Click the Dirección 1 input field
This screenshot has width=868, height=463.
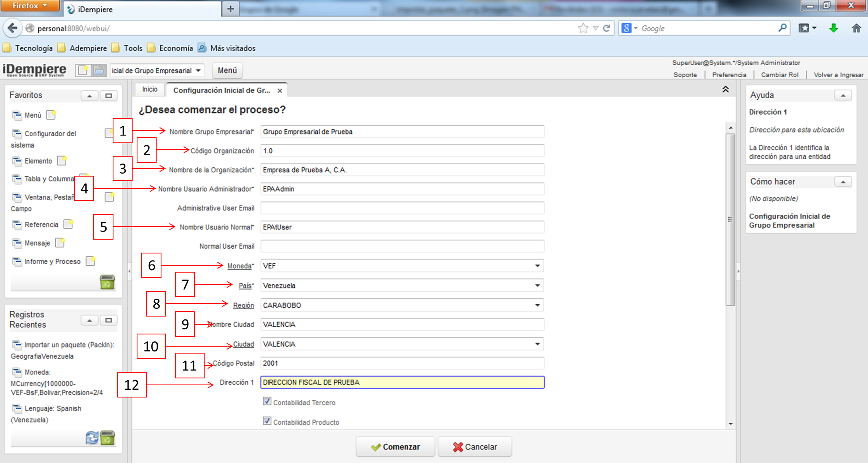(402, 382)
